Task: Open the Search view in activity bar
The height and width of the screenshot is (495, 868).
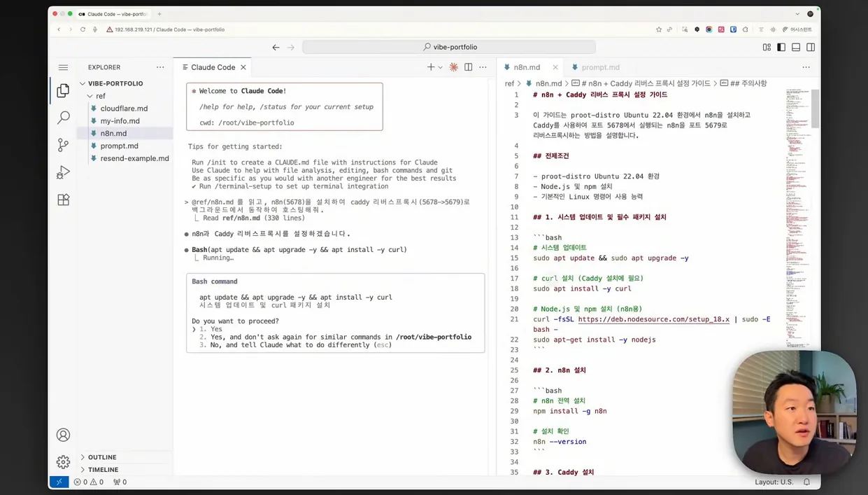Action: 63,118
